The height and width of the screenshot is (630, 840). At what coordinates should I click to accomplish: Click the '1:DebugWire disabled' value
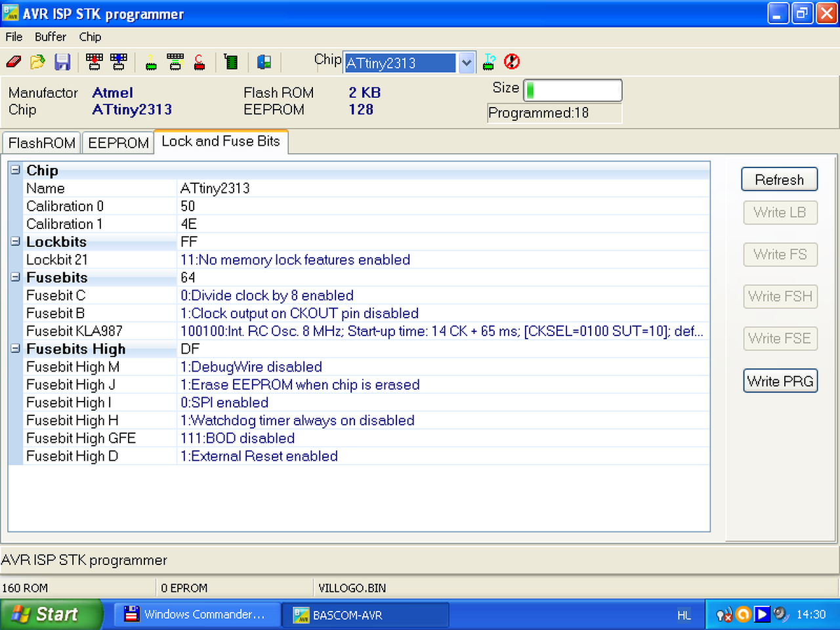click(251, 367)
